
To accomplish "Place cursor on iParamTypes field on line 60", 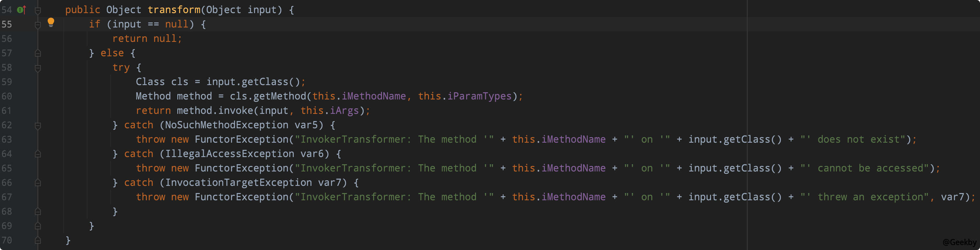I will [x=479, y=97].
